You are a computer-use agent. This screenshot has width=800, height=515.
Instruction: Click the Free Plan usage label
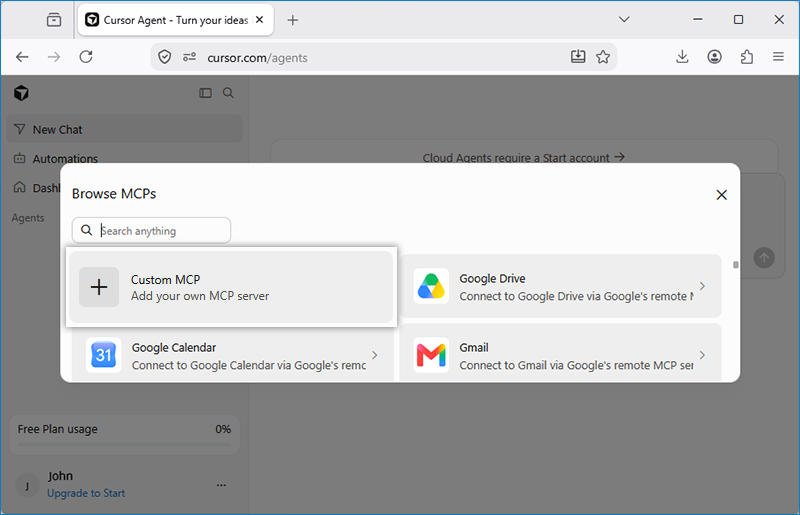[x=58, y=429]
